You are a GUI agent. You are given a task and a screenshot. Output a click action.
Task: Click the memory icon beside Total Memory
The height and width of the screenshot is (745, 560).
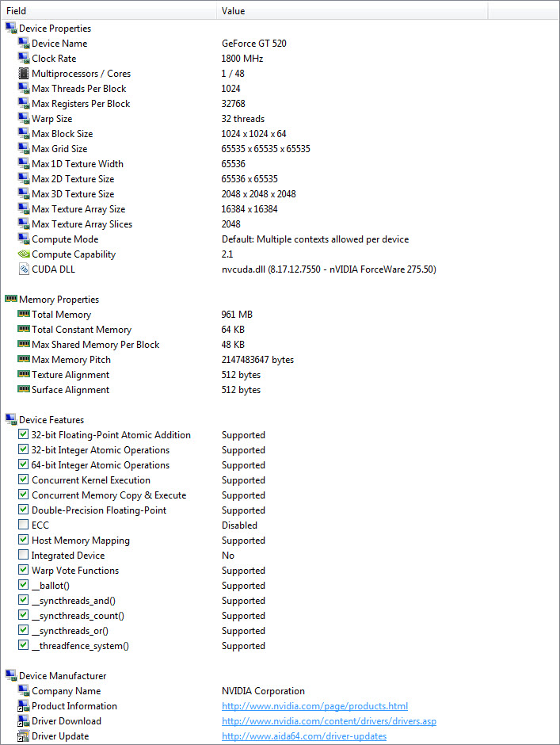[x=24, y=314]
